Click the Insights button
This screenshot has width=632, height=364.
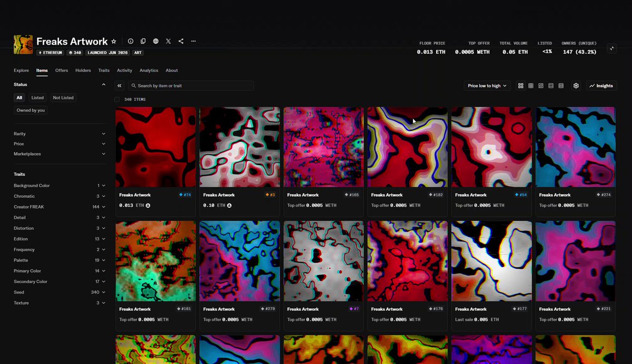(601, 86)
